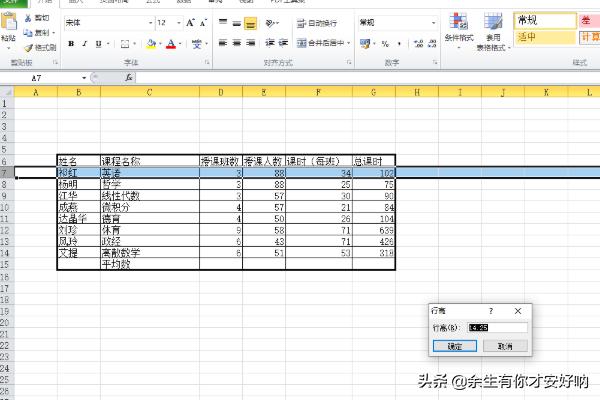The width and height of the screenshot is (600, 400).
Task: Click the cell containing 线性代数
Action: (x=150, y=196)
